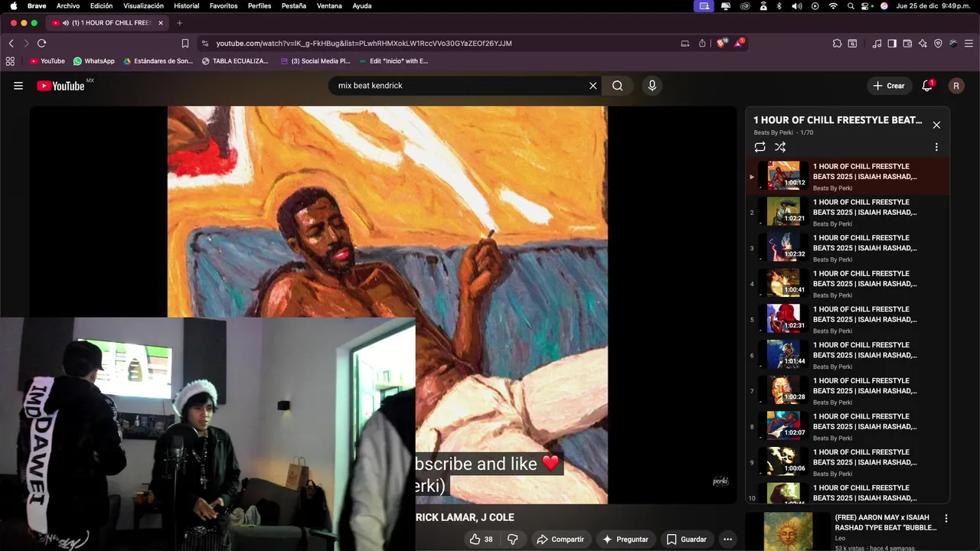
Task: Open more video actions ellipsis
Action: [728, 540]
